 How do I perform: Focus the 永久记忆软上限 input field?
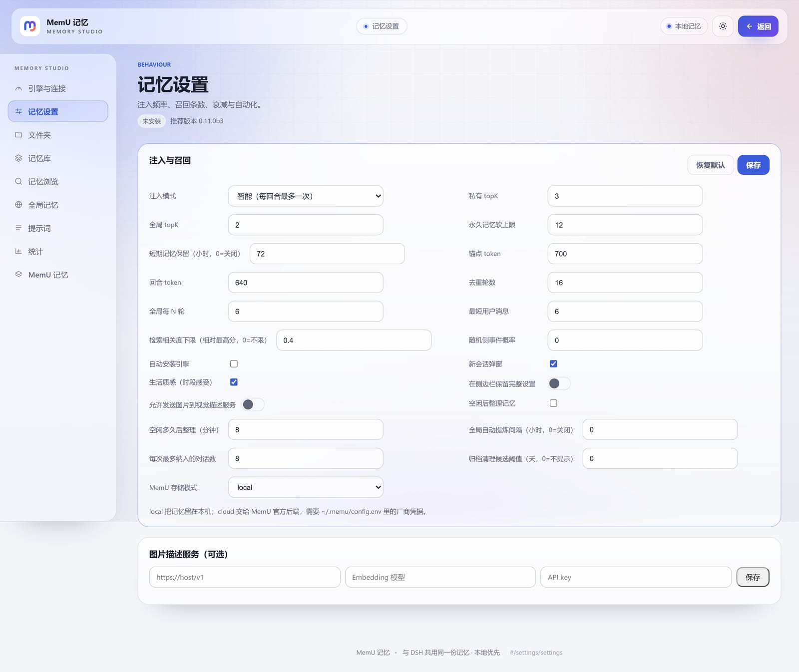coord(625,225)
